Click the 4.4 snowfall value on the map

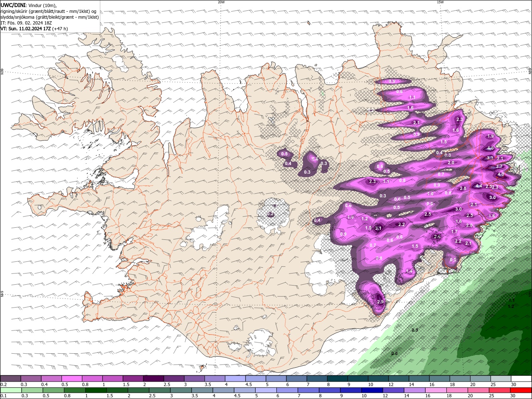tap(479, 186)
